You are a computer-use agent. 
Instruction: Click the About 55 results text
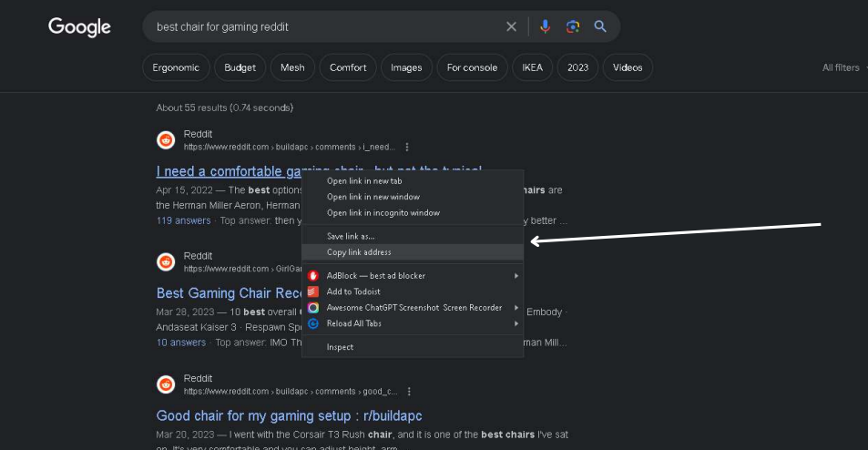225,107
